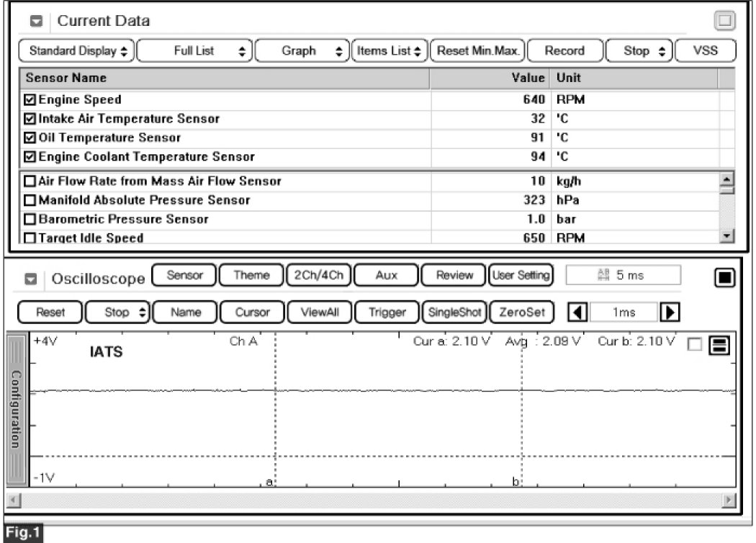This screenshot has width=756, height=543.
Task: Click the Target Idle Speed value 650
Action: [534, 238]
